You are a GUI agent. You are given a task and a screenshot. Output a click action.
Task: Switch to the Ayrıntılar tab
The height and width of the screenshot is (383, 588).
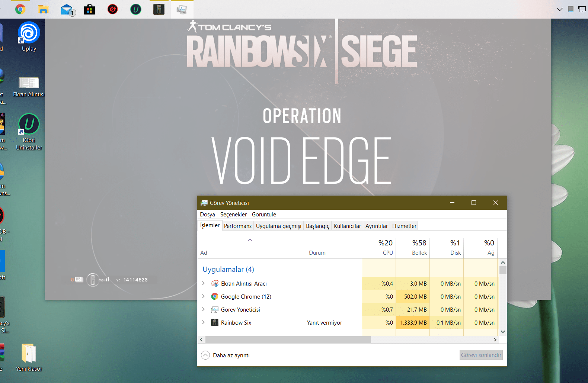(376, 226)
